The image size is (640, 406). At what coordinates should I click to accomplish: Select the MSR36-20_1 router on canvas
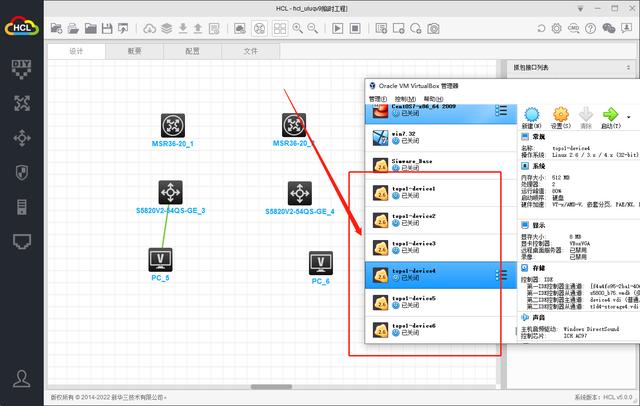tap(173, 126)
